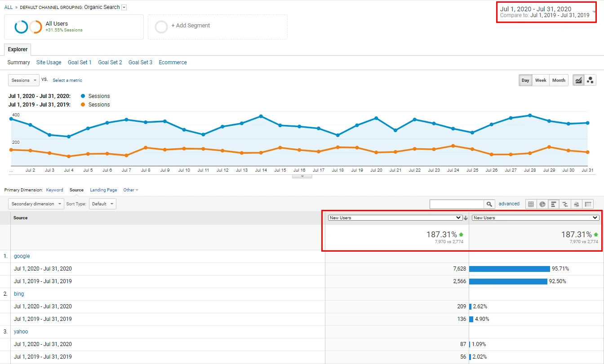Screen dimensions: 604x364
Task: Switch to the Pivot table view
Action: tap(588, 204)
